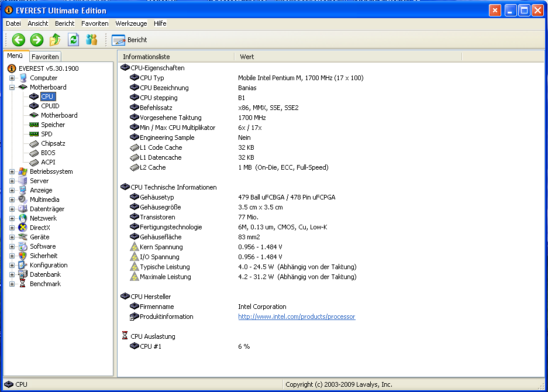Click the Anzeige monitor icon
Image resolution: width=548 pixels, height=392 pixels.
23,190
